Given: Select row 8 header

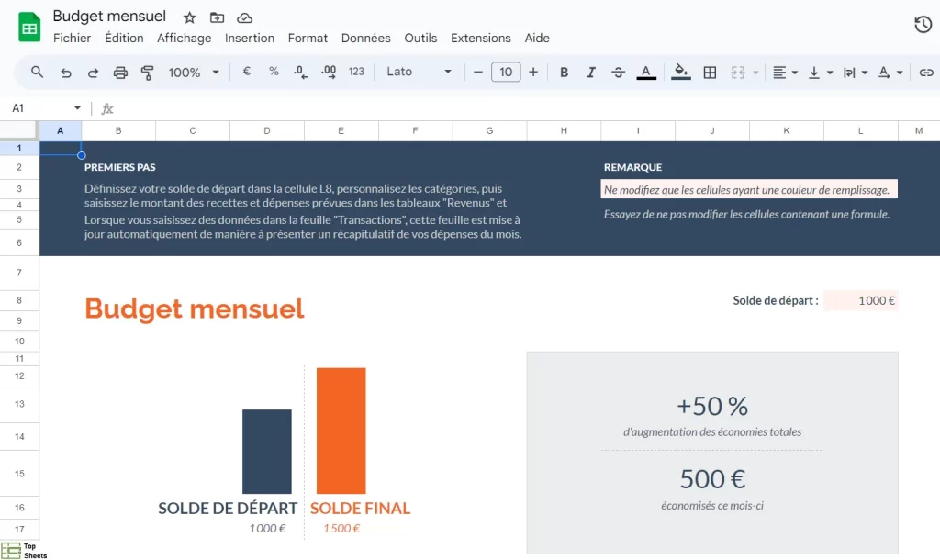Looking at the screenshot, I should click(19, 300).
